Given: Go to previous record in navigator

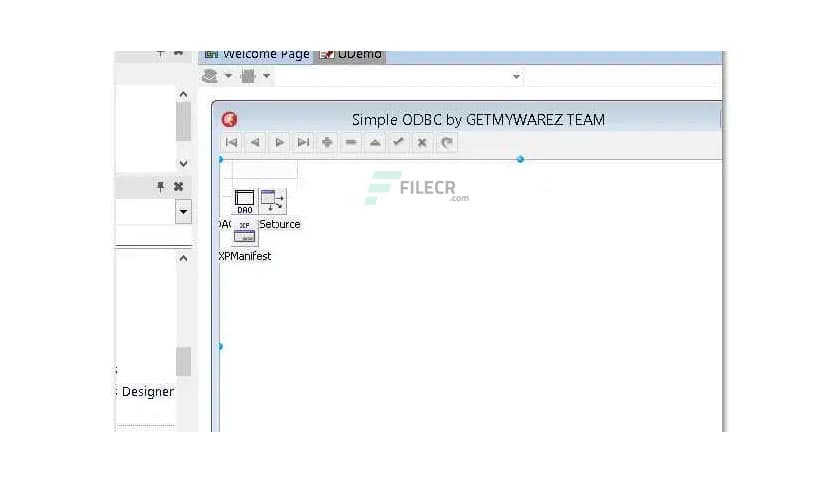Looking at the screenshot, I should (255, 142).
